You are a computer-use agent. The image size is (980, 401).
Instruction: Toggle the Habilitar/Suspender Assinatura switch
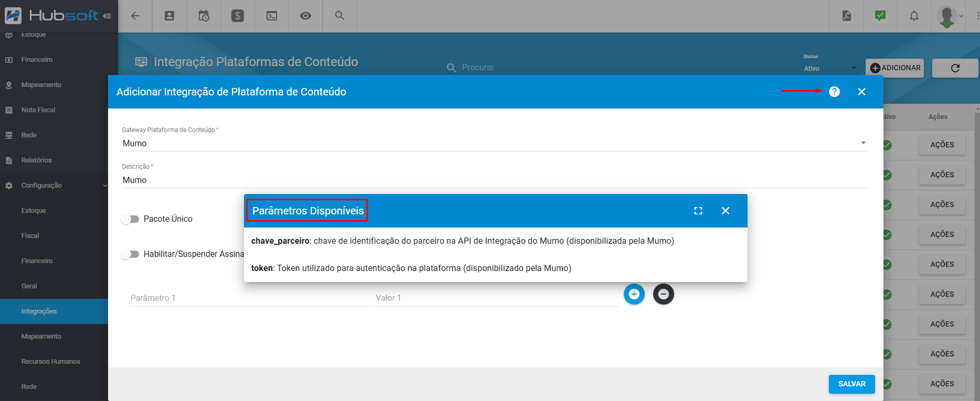click(x=130, y=254)
